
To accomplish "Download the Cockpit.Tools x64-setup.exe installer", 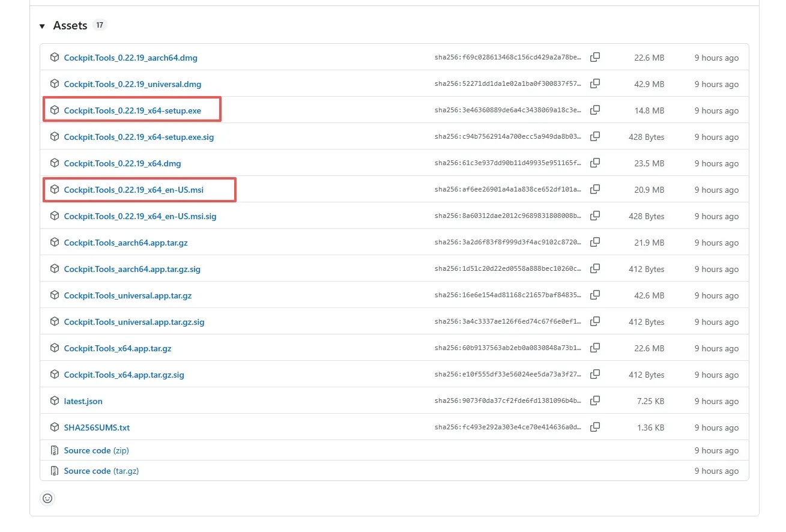I will pos(133,111).
